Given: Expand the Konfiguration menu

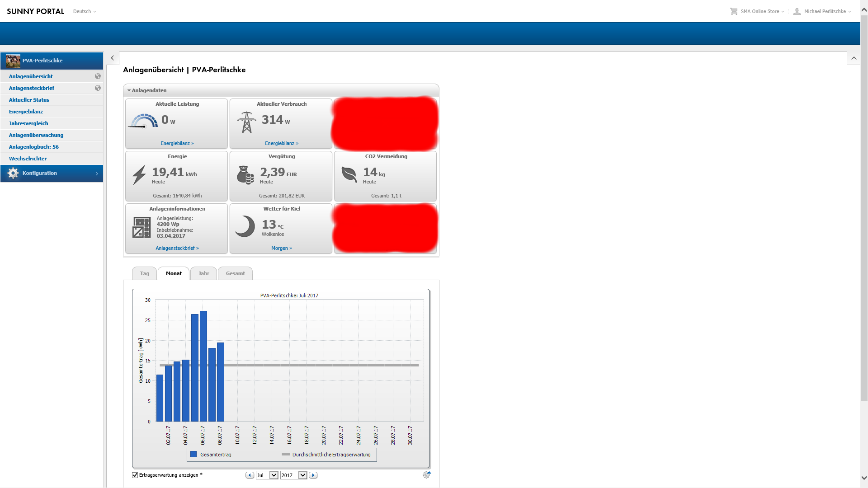Looking at the screenshot, I should [52, 174].
